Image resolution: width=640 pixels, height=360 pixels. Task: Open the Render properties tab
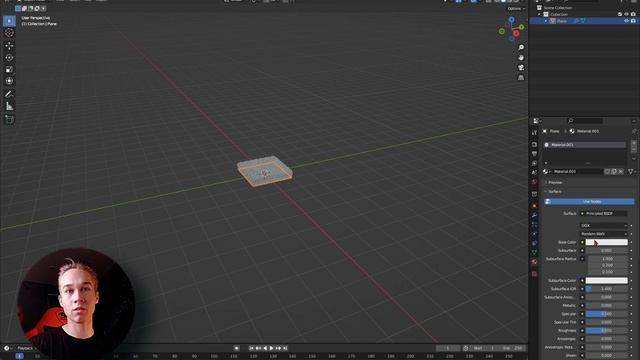pyautogui.click(x=534, y=144)
